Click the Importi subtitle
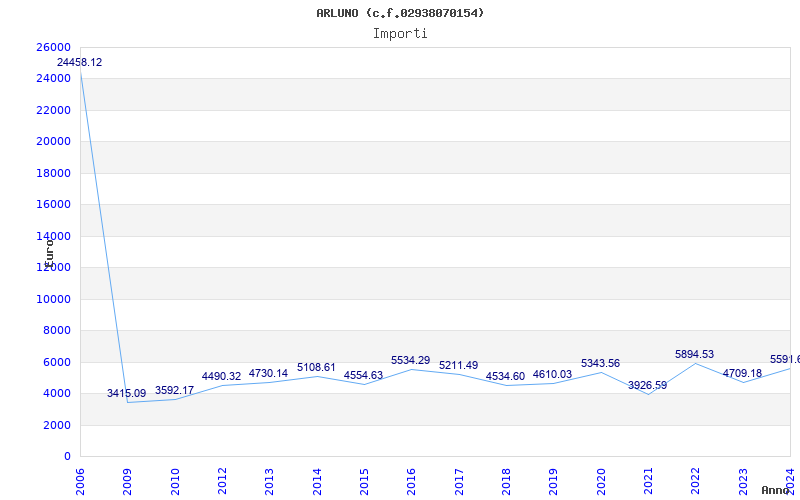Viewport: 800px width, 500px height. [x=400, y=34]
